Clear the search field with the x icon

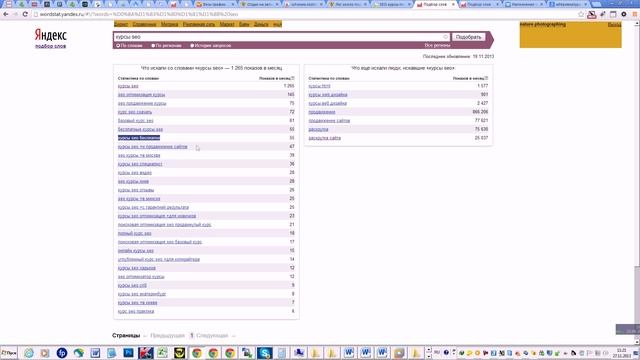pyautogui.click(x=446, y=37)
